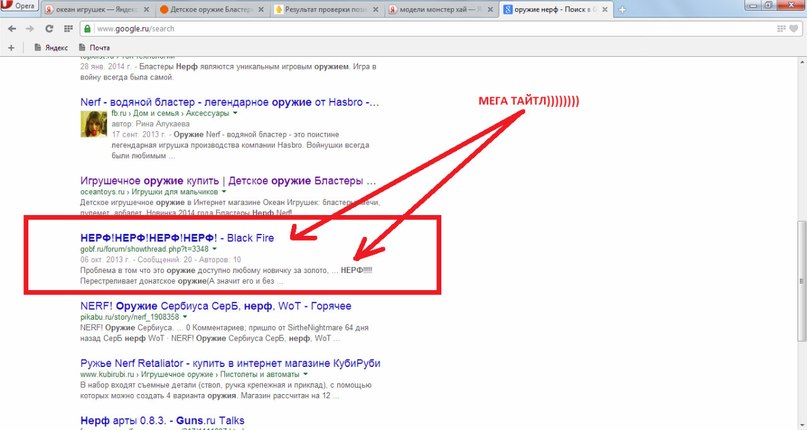Click the grid icon next to heart

(781, 29)
